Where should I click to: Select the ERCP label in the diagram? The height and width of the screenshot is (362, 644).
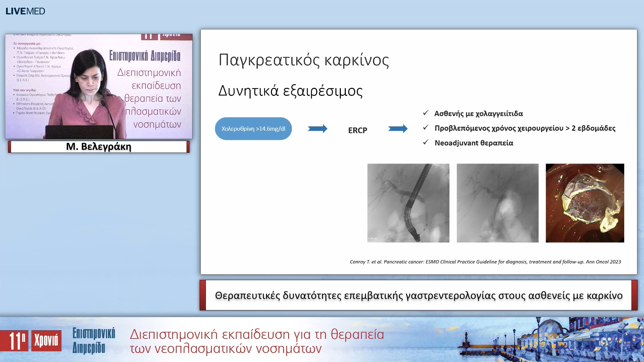[358, 130]
